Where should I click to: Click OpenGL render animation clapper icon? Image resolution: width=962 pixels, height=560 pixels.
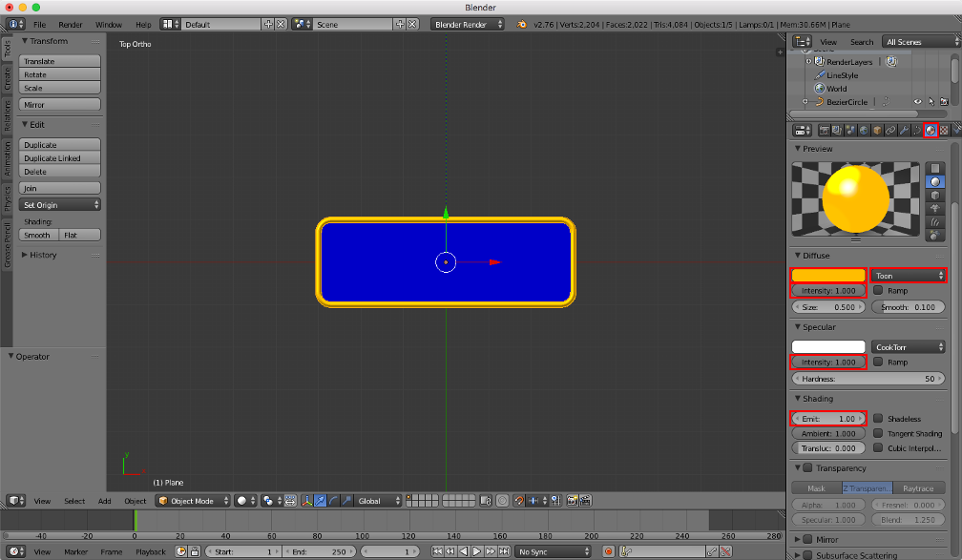pyautogui.click(x=586, y=501)
